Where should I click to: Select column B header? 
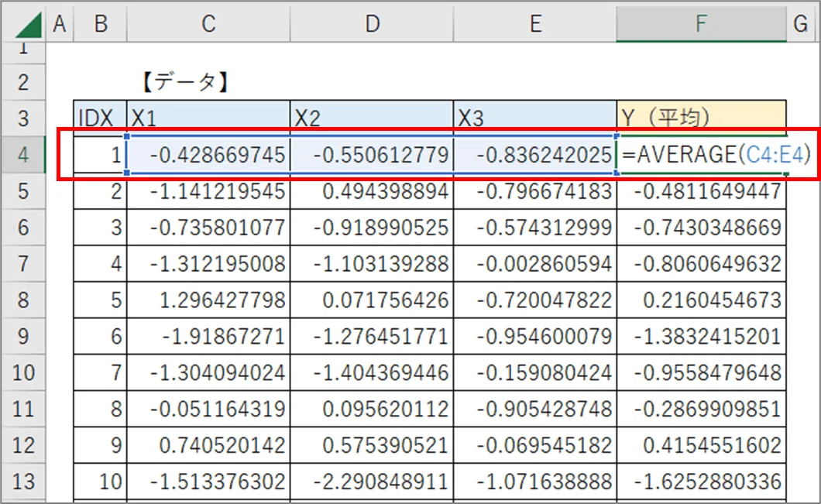(100, 23)
